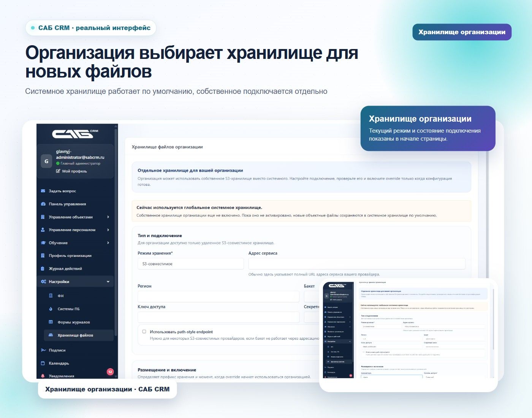
Task: Click the Календарь calendar icon
Action: point(43,363)
